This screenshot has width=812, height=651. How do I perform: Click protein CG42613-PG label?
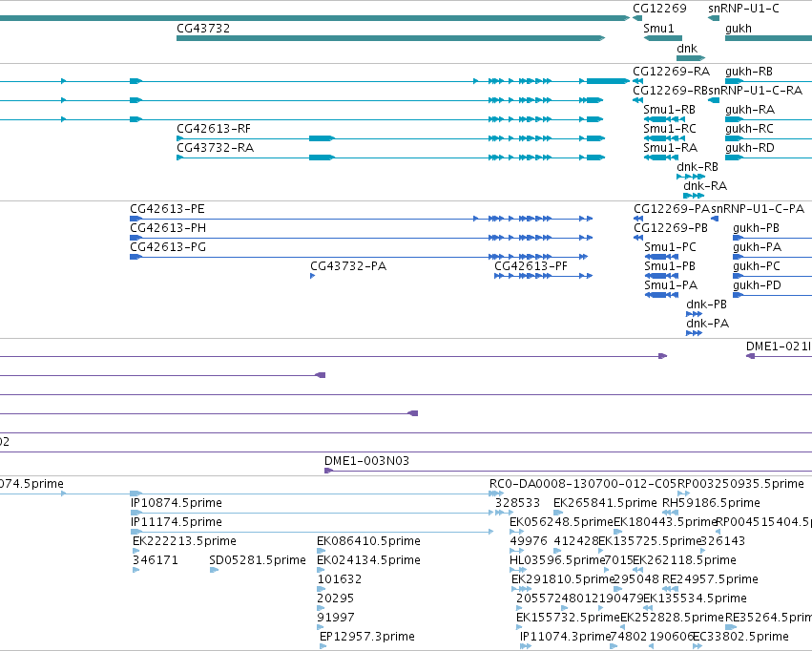click(x=168, y=247)
